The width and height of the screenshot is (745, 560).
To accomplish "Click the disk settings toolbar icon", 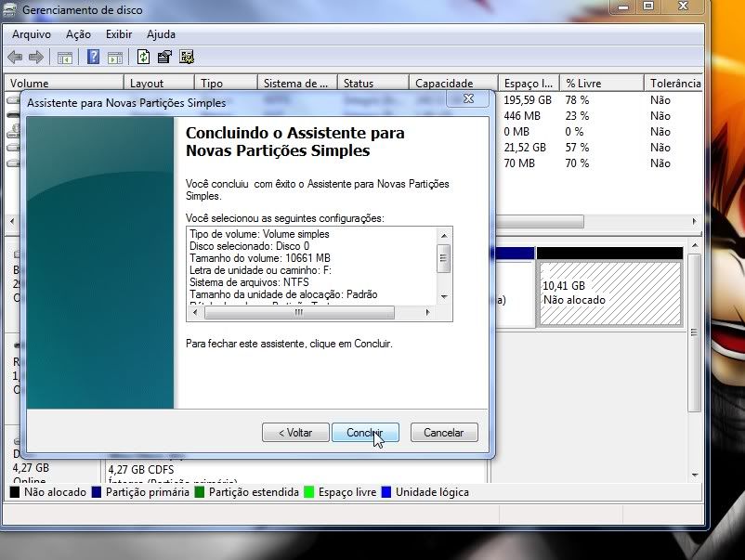I will pos(187,58).
